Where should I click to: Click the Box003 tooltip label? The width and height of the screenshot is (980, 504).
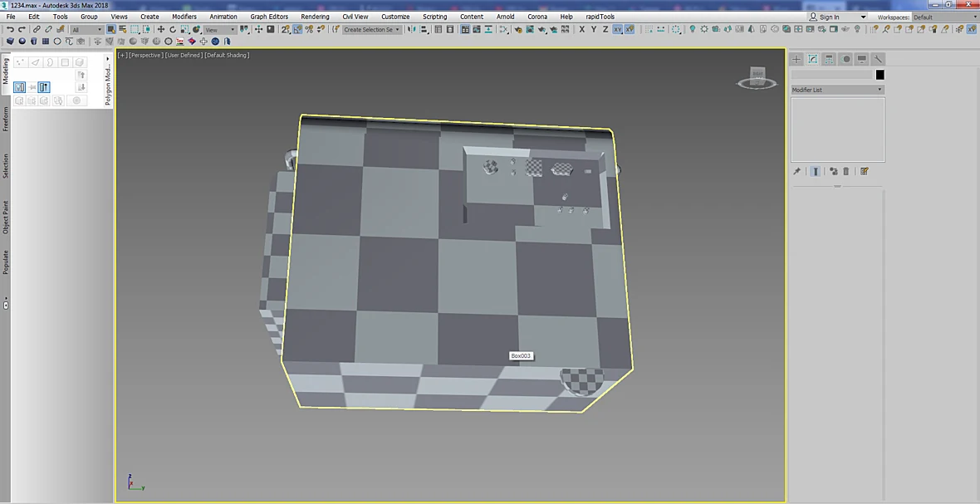point(521,356)
